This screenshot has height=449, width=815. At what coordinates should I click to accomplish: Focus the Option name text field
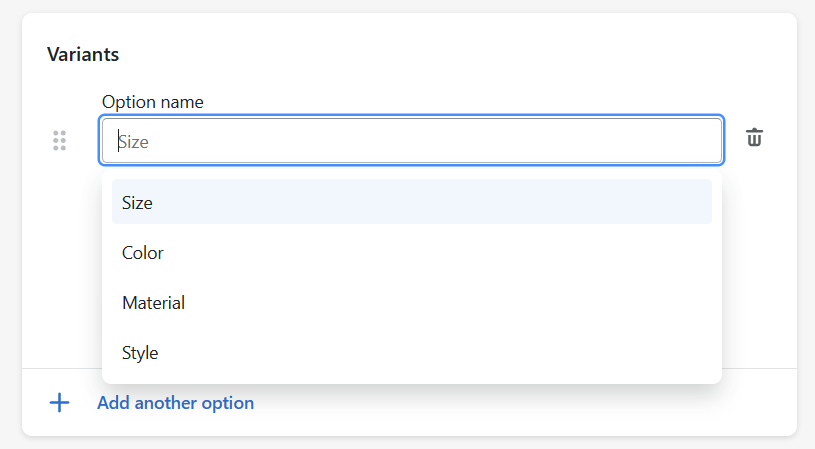coord(412,140)
